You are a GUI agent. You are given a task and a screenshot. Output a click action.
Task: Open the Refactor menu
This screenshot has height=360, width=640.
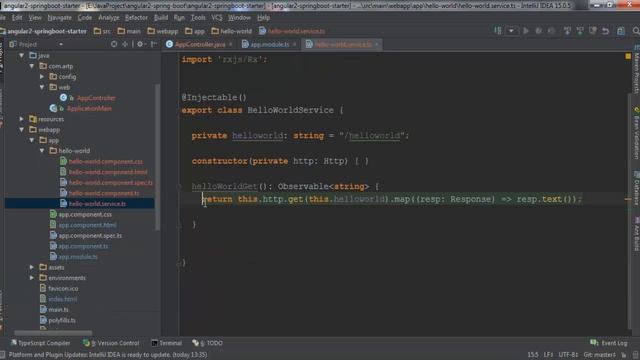pyautogui.click(x=136, y=18)
